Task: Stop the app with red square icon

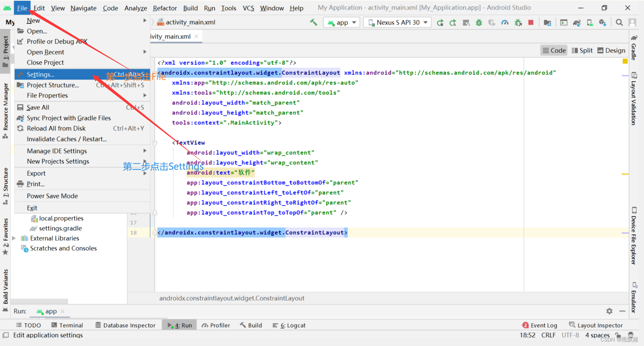Action: 531,23
